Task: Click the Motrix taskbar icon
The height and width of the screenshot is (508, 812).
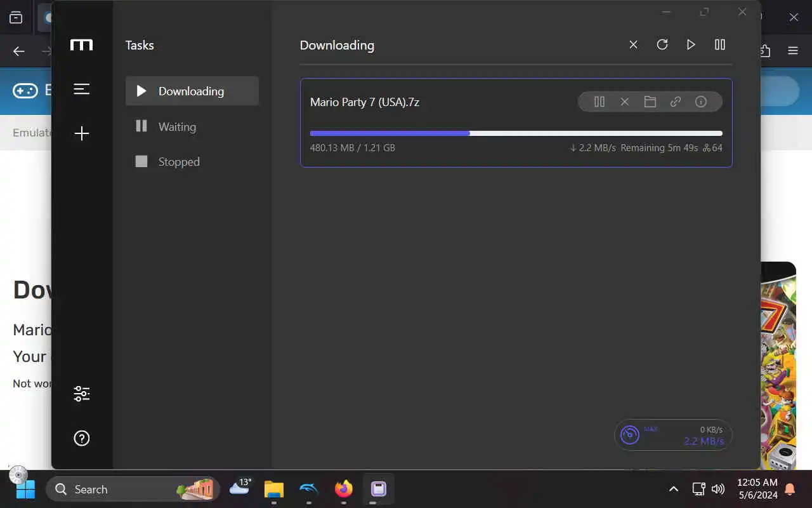Action: coord(379,489)
